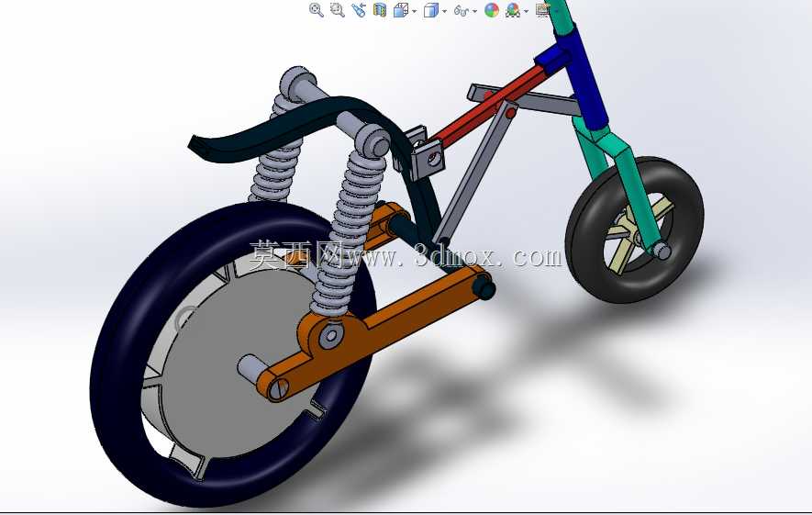The width and height of the screenshot is (812, 515).
Task: Click the Zoom to Fit icon
Action: coord(317,10)
